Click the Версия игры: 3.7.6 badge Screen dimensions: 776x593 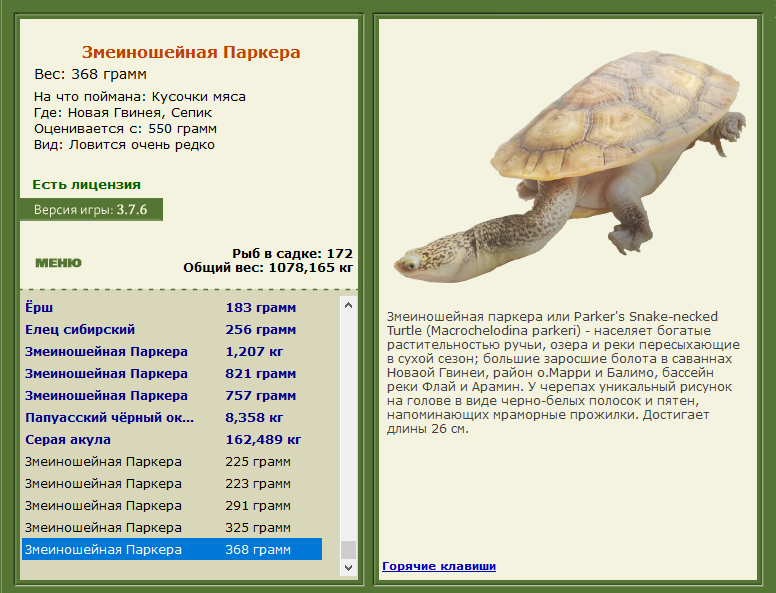click(x=91, y=210)
